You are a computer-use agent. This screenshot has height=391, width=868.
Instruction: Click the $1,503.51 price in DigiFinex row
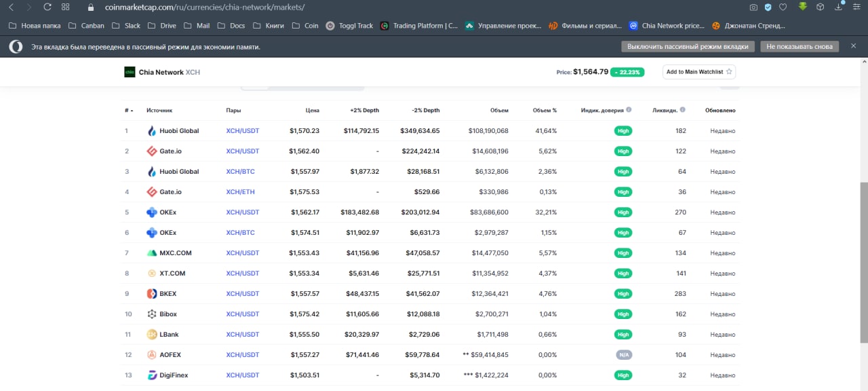(x=304, y=375)
